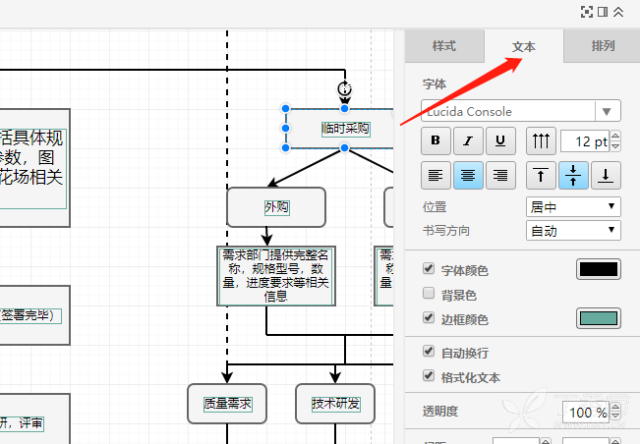Adjust opacity with the stepper arrows
Viewport: 640px width, 444px height.
click(x=616, y=411)
